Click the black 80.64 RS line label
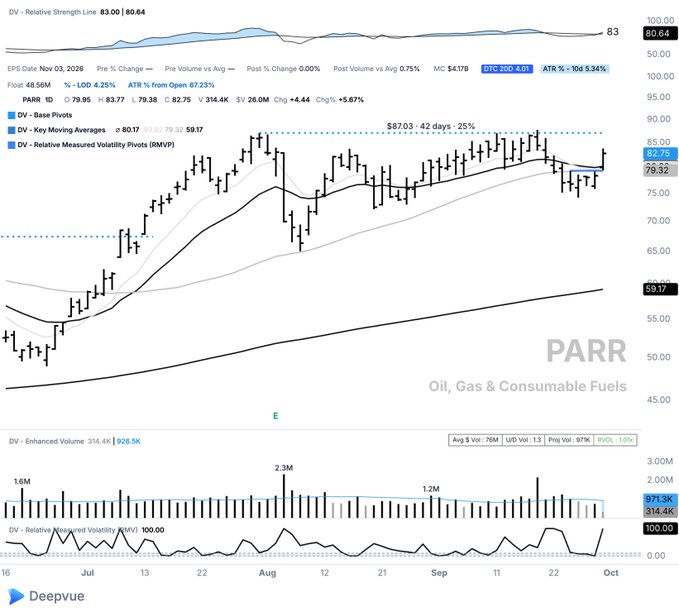The height and width of the screenshot is (612, 679). pos(660,33)
